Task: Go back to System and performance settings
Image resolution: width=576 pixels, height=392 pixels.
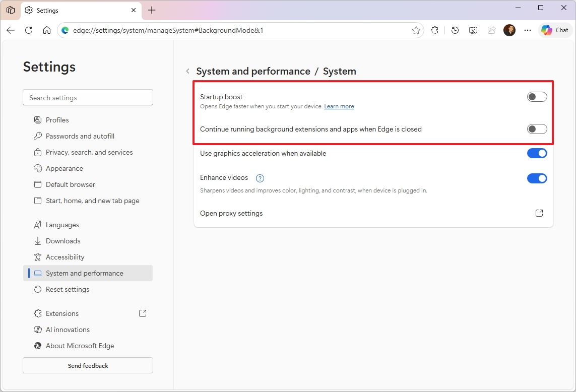Action: pos(187,71)
